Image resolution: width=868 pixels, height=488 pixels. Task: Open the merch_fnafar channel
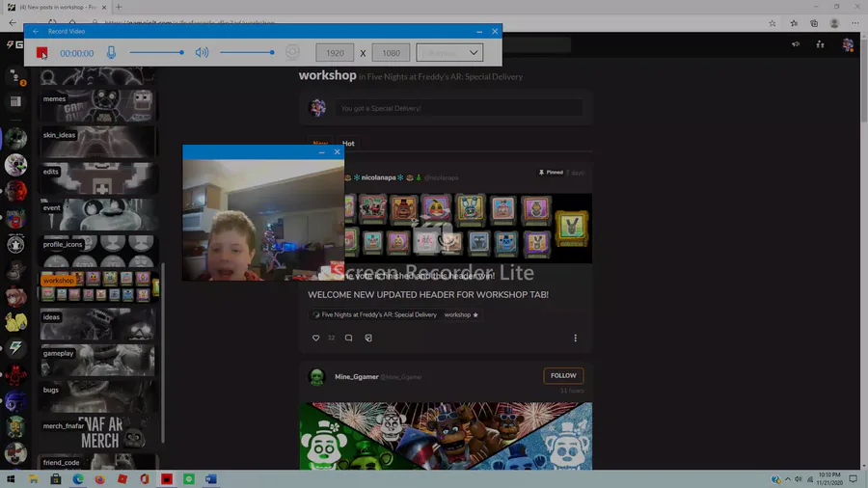point(98,433)
